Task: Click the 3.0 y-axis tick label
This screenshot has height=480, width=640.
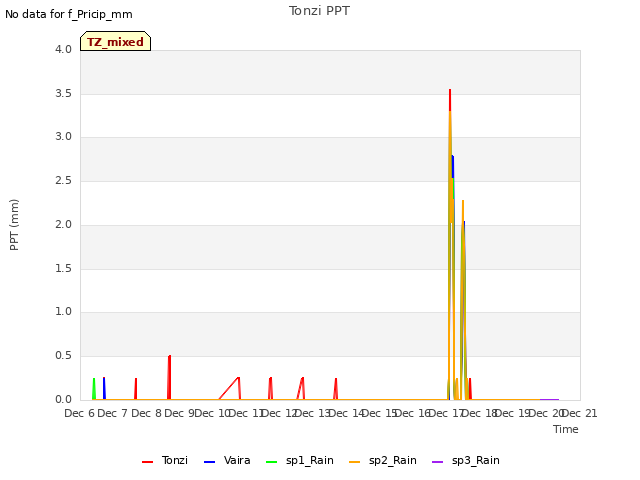Action: coord(63,136)
